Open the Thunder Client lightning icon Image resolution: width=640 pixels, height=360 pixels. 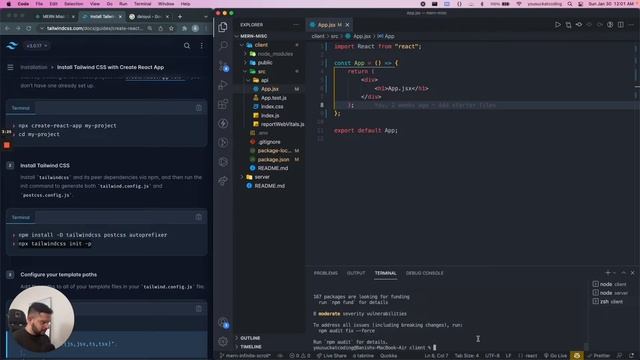223,123
